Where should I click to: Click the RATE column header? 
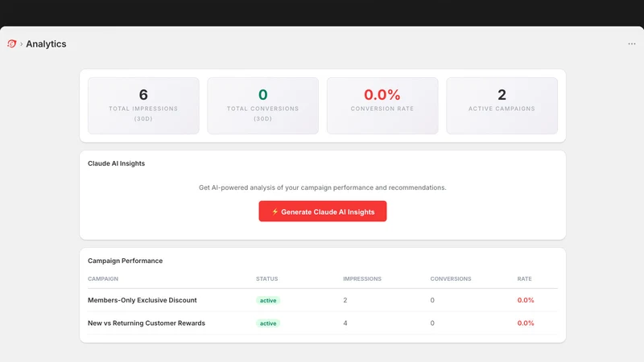click(x=525, y=278)
